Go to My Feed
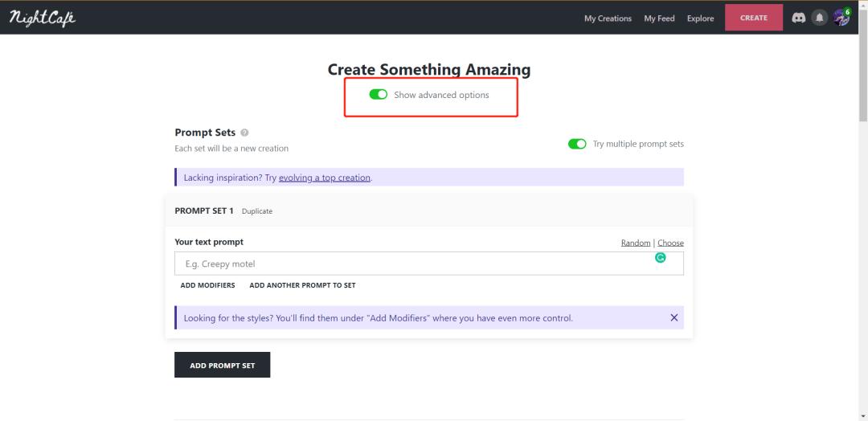 (659, 18)
